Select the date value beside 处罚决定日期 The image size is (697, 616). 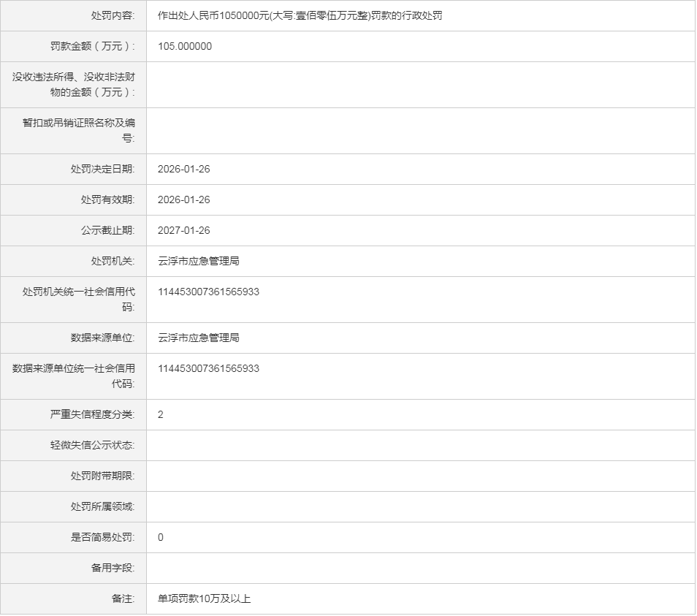(x=184, y=169)
